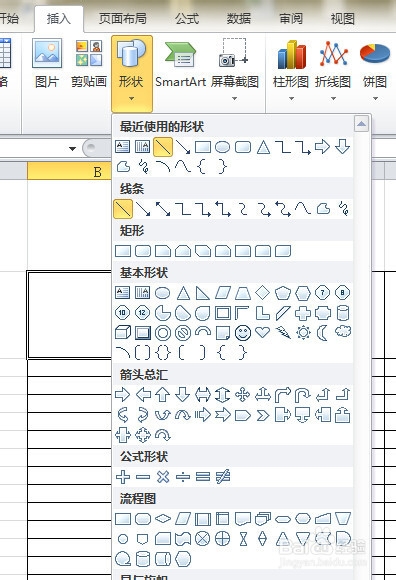Select the decision diamond in 流程图
The width and height of the screenshot is (396, 580).
(x=163, y=519)
